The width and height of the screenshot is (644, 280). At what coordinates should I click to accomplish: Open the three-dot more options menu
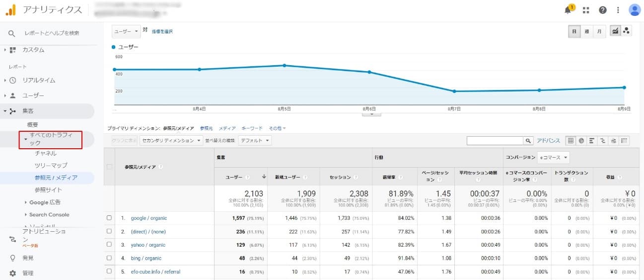618,10
